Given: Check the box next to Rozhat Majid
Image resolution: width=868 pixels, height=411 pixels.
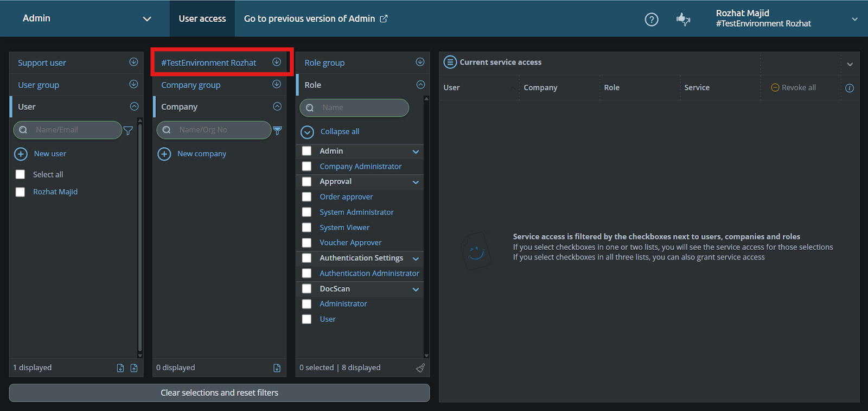Looking at the screenshot, I should point(20,192).
